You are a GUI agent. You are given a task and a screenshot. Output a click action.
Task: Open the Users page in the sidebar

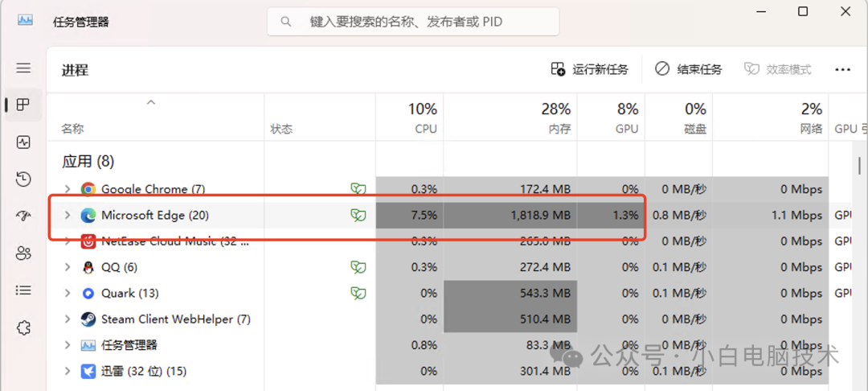[x=23, y=253]
